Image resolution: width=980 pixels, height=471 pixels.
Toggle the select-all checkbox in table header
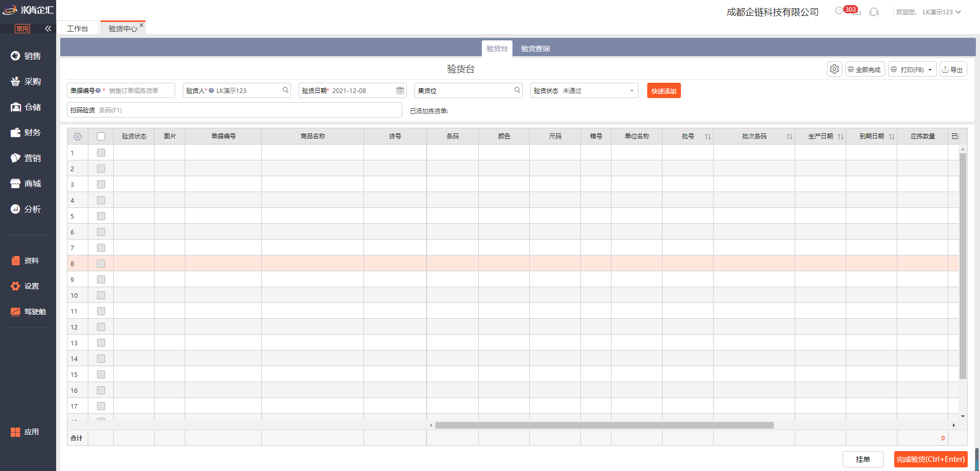click(101, 136)
